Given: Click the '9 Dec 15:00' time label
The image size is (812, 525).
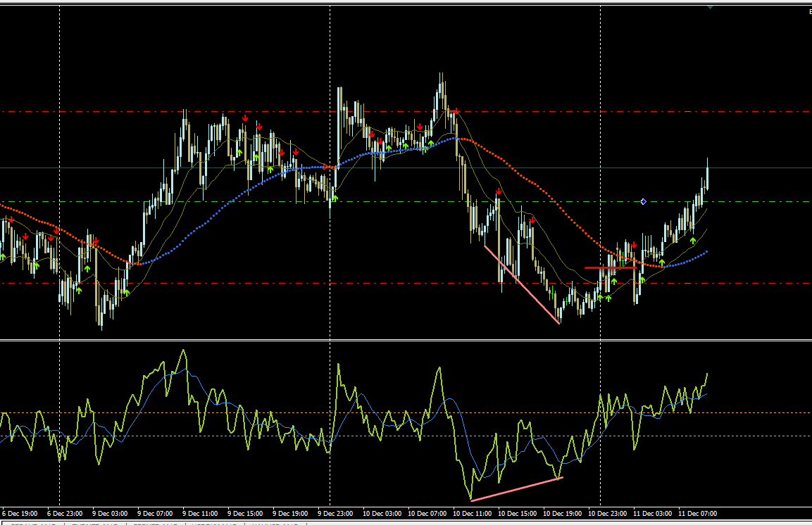Looking at the screenshot, I should (x=245, y=514).
